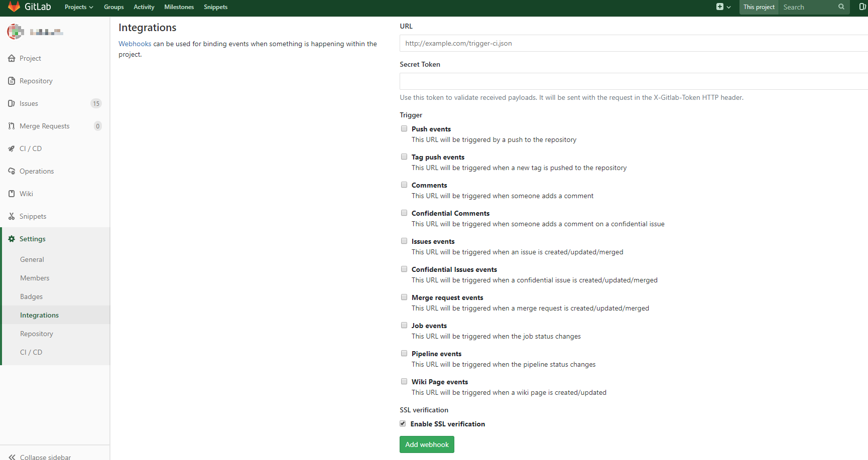Click the Issues icon in sidebar
The image size is (868, 460).
point(12,103)
